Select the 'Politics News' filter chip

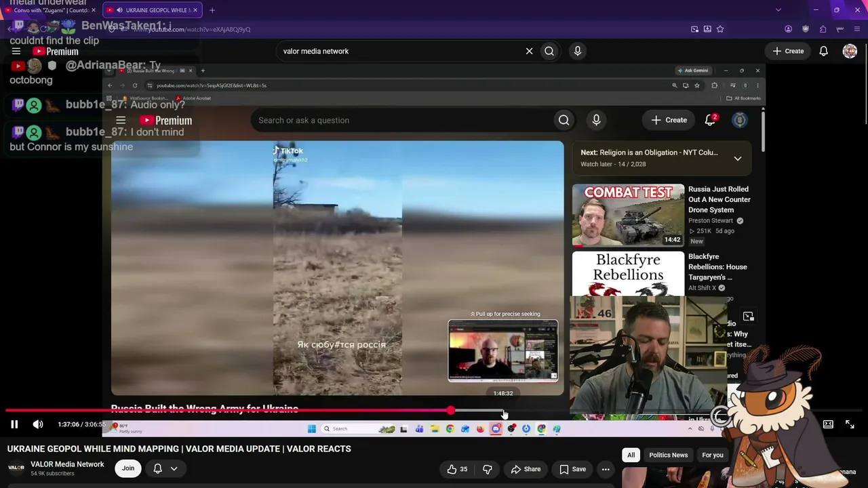pos(668,455)
